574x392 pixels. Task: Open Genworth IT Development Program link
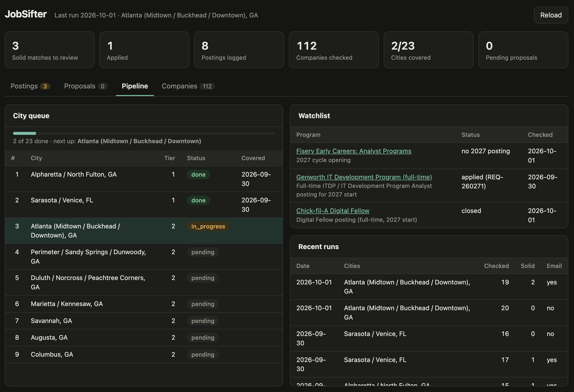(x=364, y=177)
